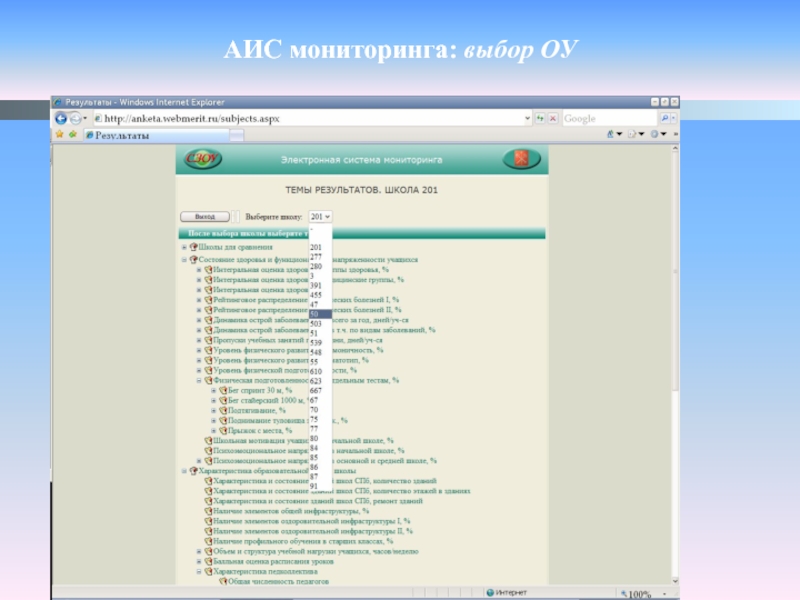Click icon beside Наличие элементов общей инфраструктуры
Viewport: 800px width, 600px height.
(x=208, y=511)
